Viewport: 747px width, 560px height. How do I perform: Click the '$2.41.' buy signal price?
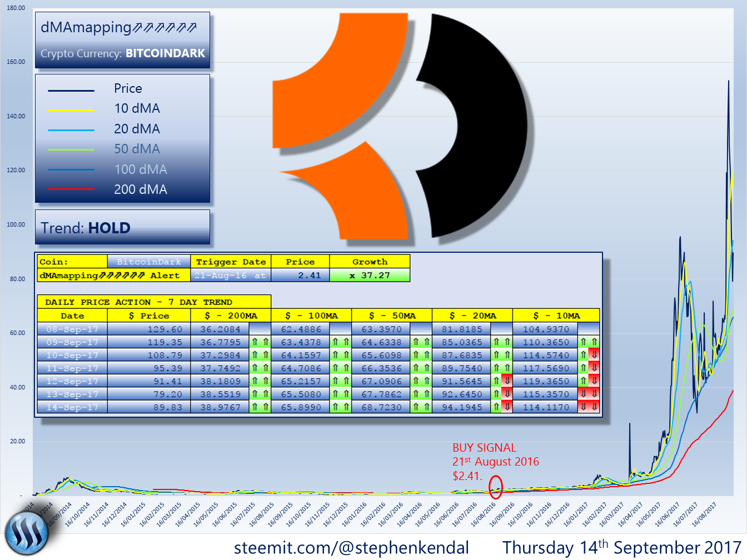pos(467,476)
